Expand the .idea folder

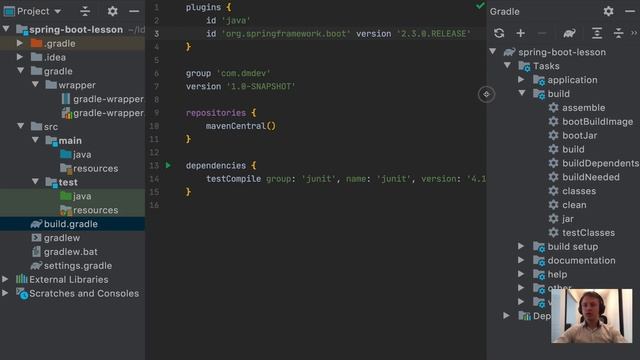tap(20, 57)
